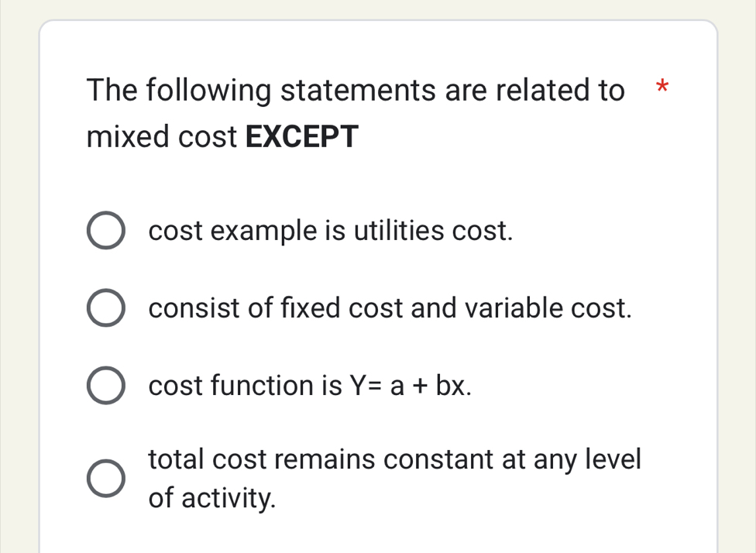Select the radio button for utilities cost
756x553 pixels.
(106, 231)
